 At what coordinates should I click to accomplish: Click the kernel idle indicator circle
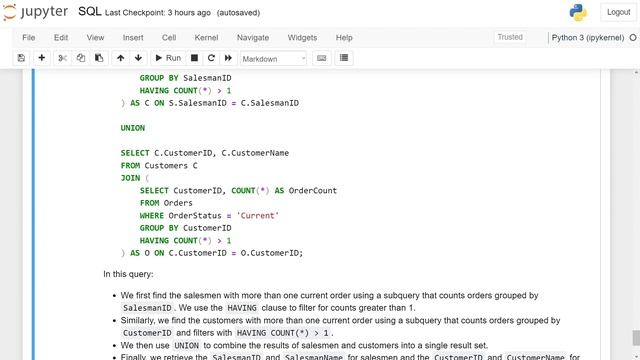click(x=633, y=38)
